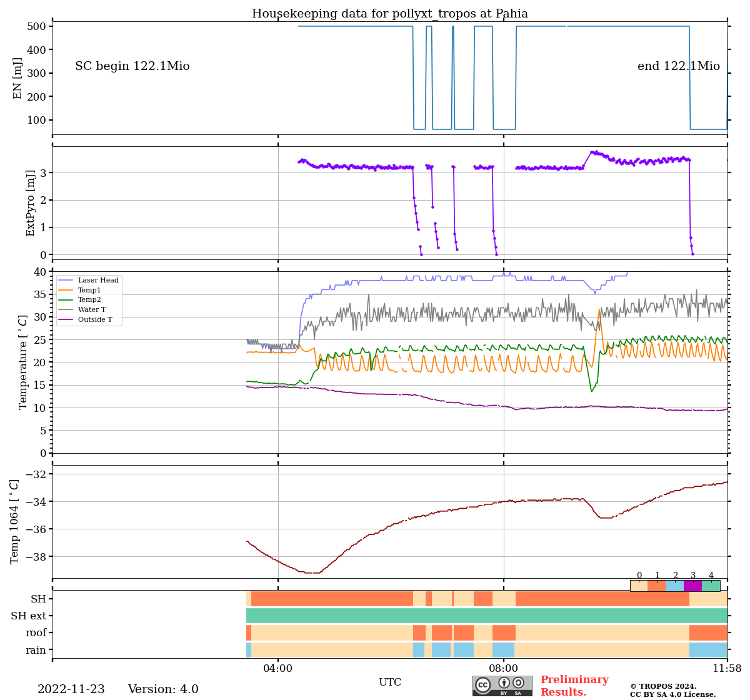Click the '08:00' time tick label

504,669
